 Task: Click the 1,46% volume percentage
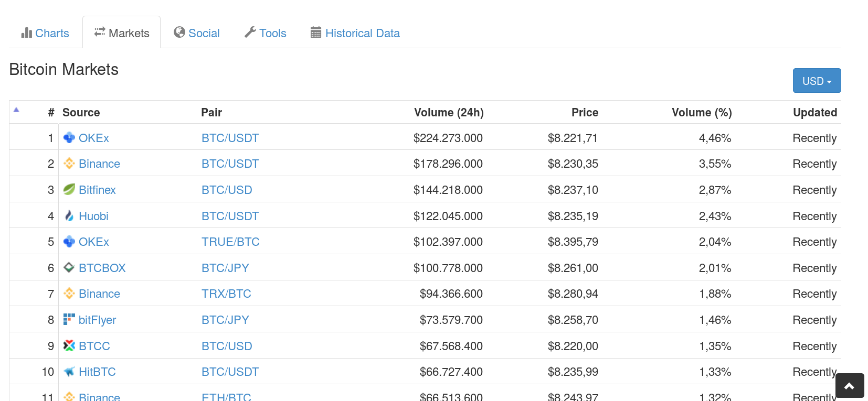click(x=715, y=320)
